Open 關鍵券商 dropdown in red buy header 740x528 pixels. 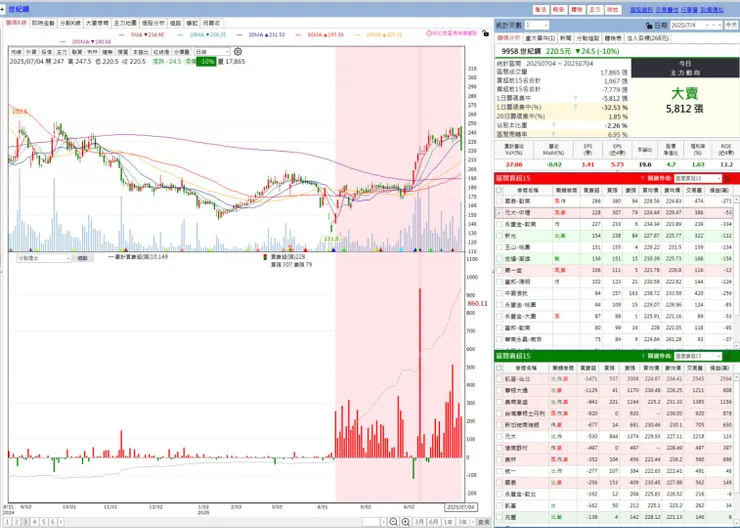(698, 178)
